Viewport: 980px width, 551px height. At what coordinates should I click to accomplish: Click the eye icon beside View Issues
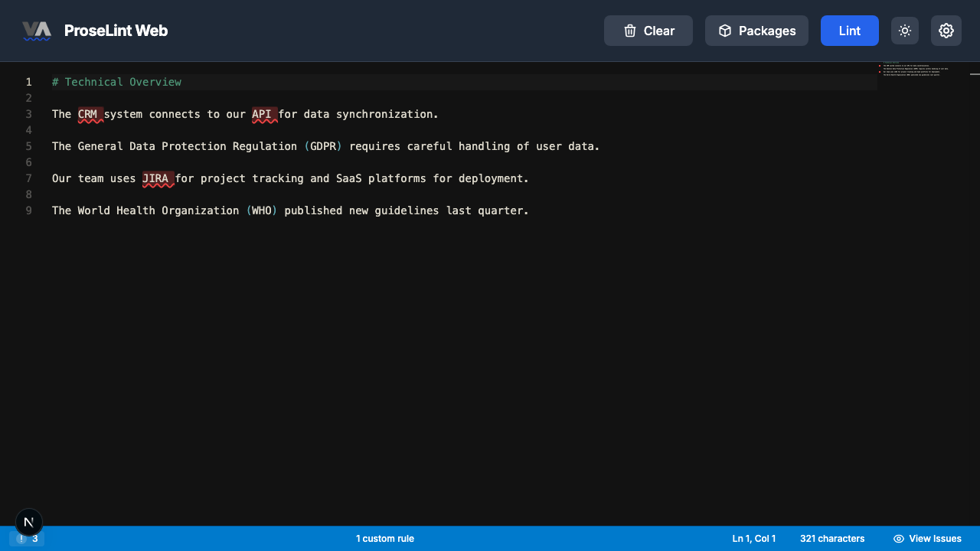click(x=898, y=538)
